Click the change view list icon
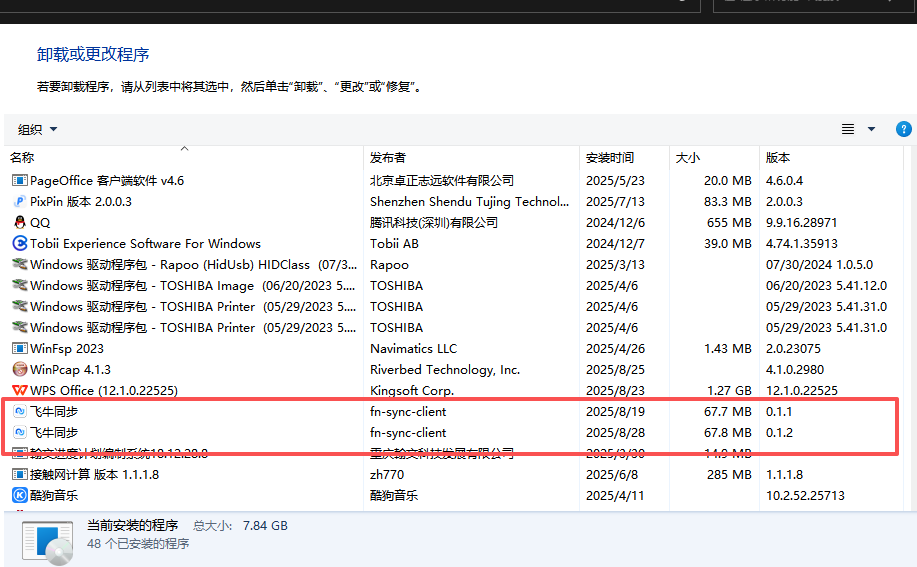The height and width of the screenshot is (567, 917). 848,129
